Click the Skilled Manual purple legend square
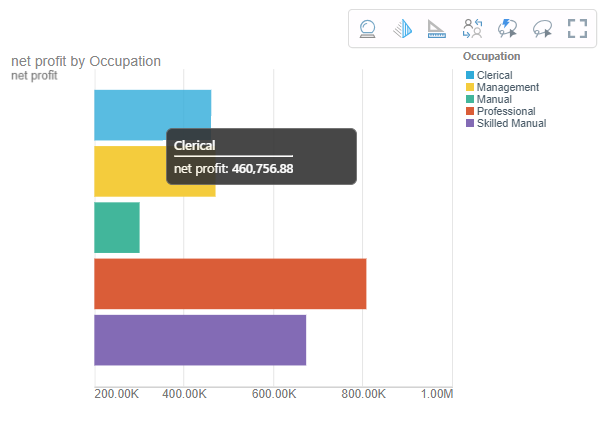 coord(470,124)
